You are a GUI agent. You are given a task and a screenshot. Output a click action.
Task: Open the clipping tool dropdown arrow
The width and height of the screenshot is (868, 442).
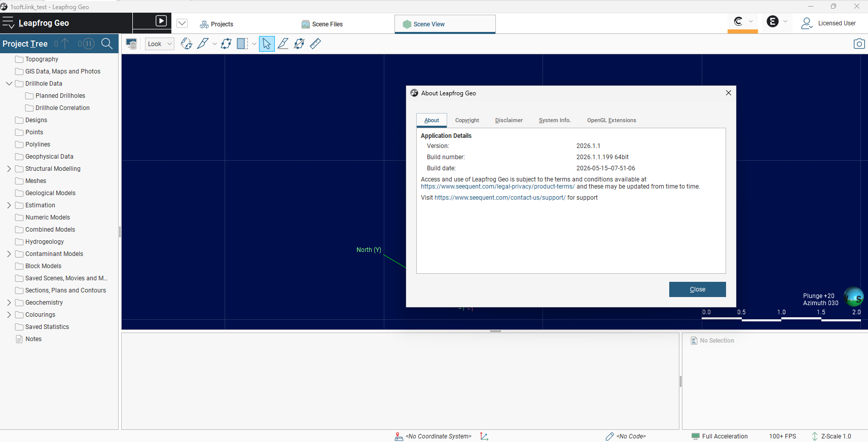[254, 44]
